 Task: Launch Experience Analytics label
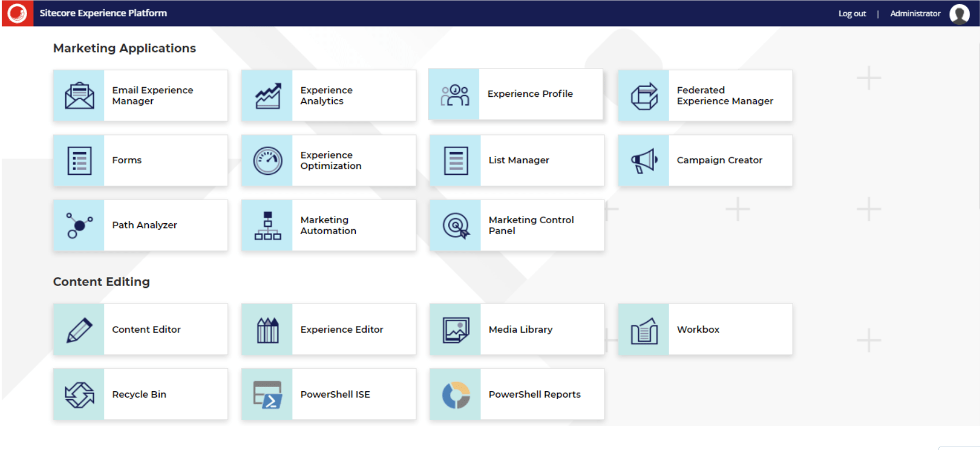coord(326,96)
